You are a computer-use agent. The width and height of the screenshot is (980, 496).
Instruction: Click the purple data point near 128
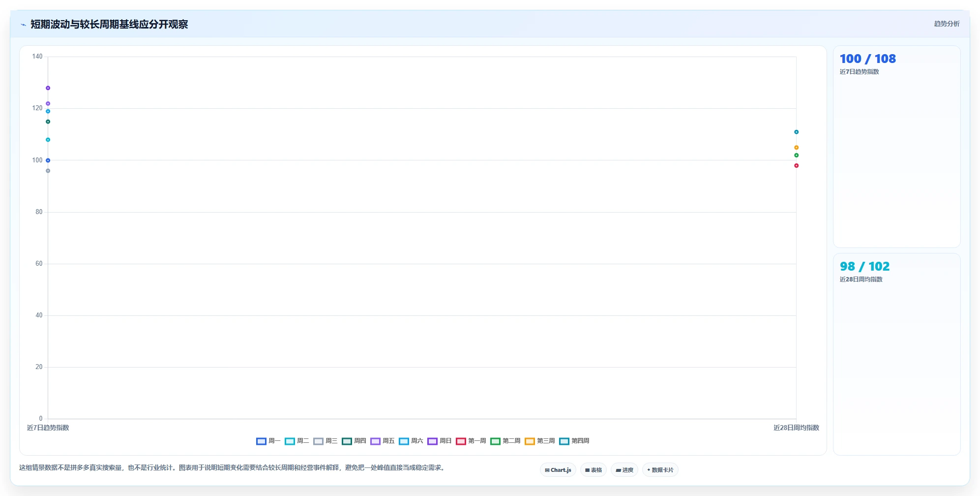[x=48, y=88]
